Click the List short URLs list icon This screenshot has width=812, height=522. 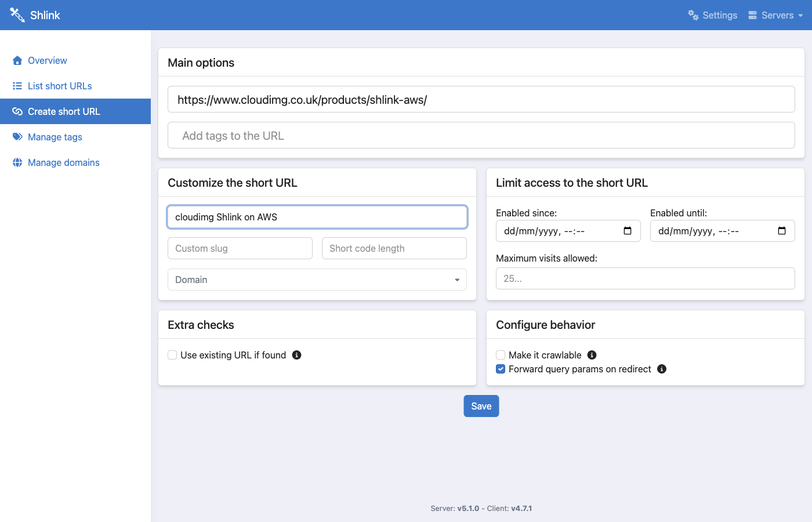17,86
